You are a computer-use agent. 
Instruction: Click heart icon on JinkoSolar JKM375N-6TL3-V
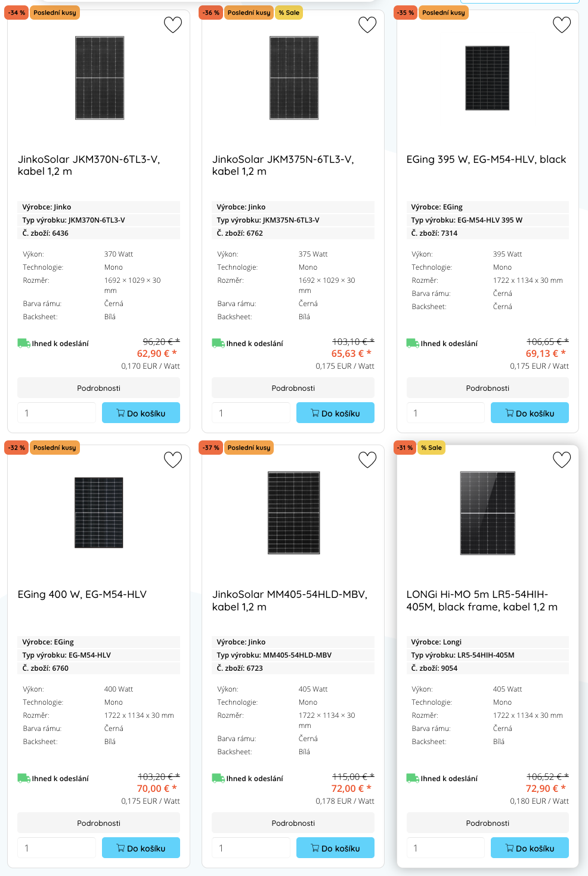[x=367, y=24]
